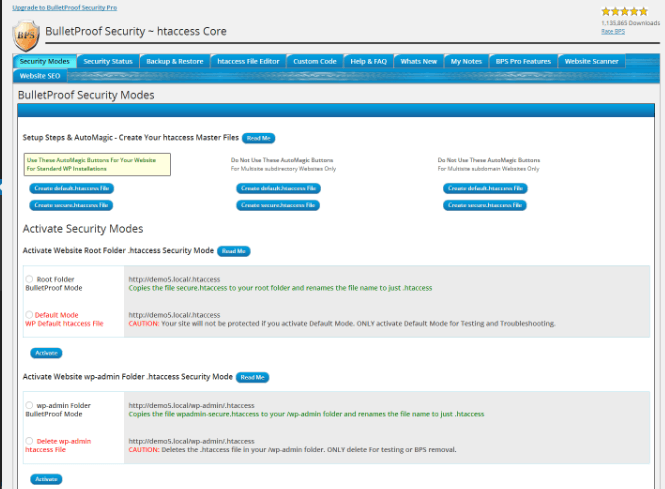Switch to the My Notes tab

click(x=466, y=61)
